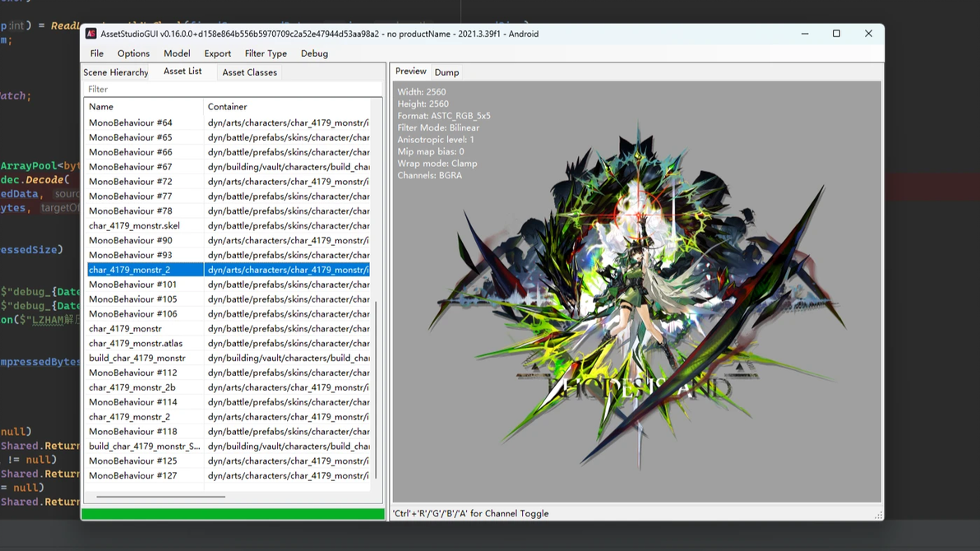980x551 pixels.
Task: Open the Export menu
Action: point(218,53)
